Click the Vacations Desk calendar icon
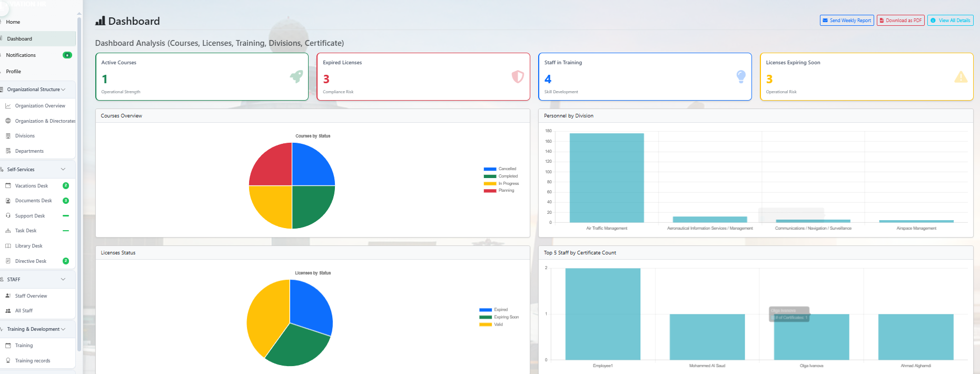980x374 pixels. tap(8, 186)
